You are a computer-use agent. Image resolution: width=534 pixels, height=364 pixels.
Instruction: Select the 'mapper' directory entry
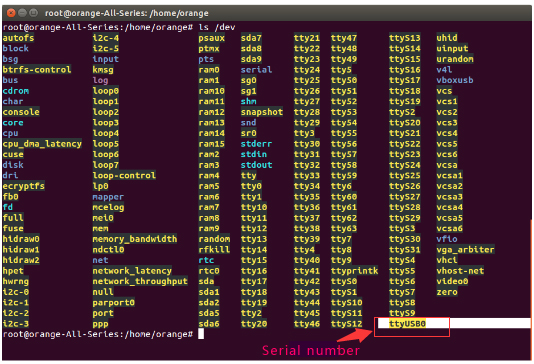click(x=108, y=196)
